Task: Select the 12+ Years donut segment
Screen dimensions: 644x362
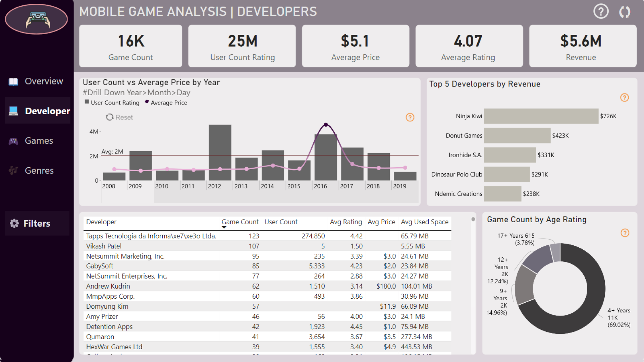Action: 538,259
